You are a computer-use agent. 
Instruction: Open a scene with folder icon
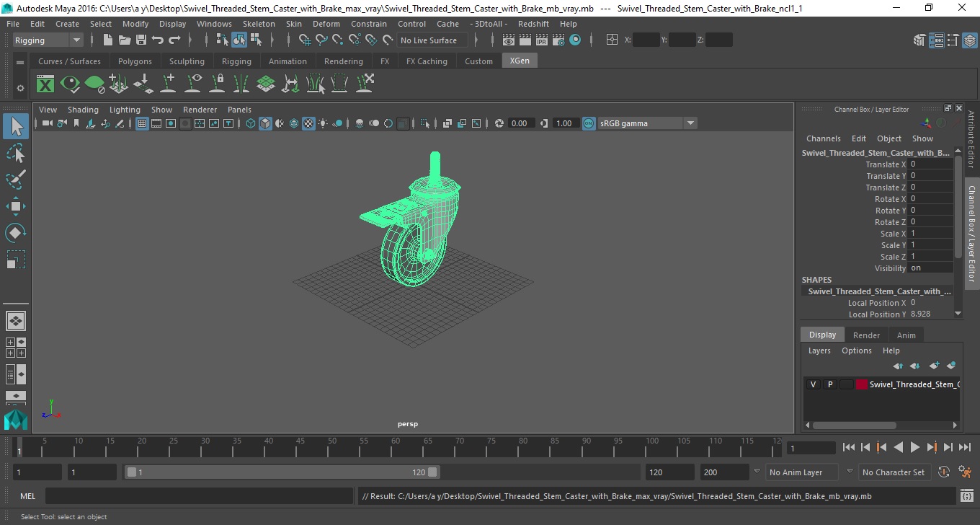(x=125, y=40)
